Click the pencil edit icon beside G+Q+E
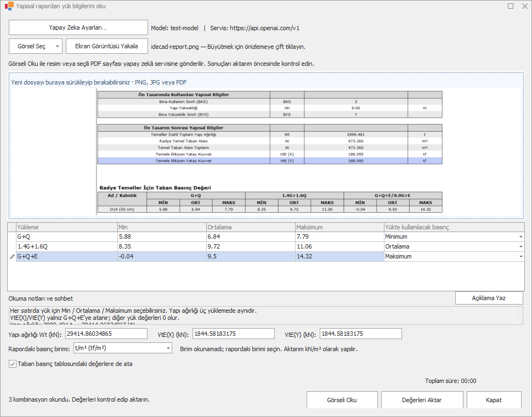This screenshot has width=532, height=417. [x=12, y=257]
